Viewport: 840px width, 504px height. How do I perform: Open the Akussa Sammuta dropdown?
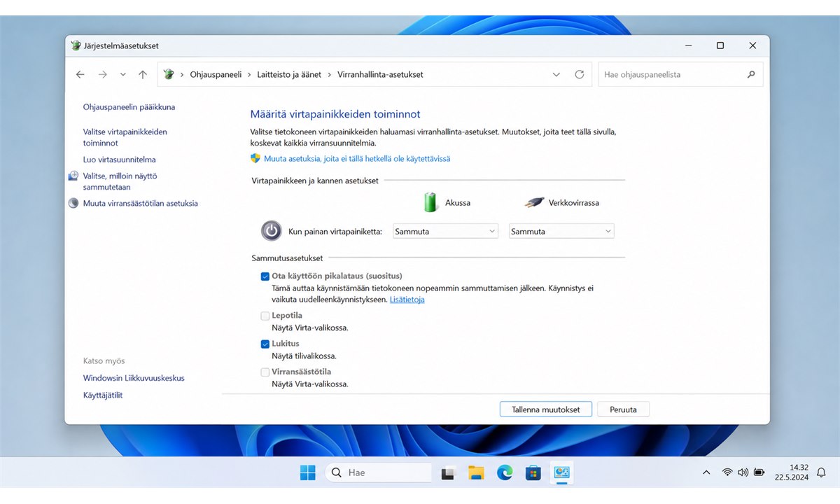click(x=444, y=231)
